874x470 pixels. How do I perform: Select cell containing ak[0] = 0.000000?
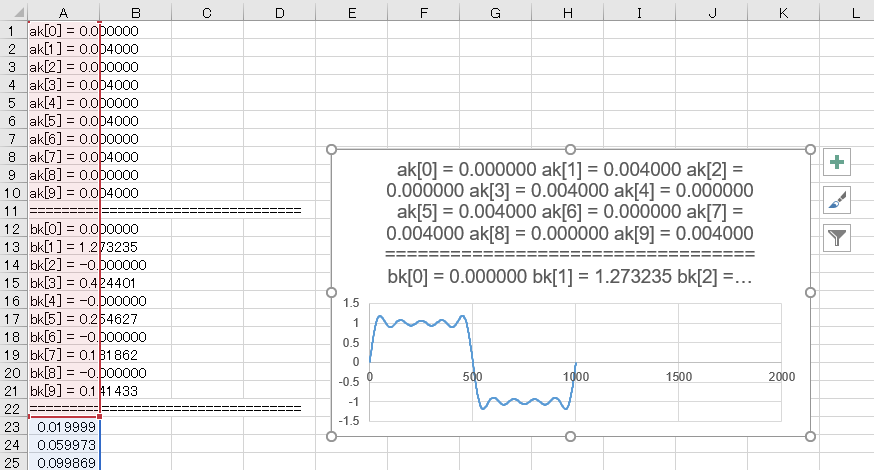click(63, 31)
